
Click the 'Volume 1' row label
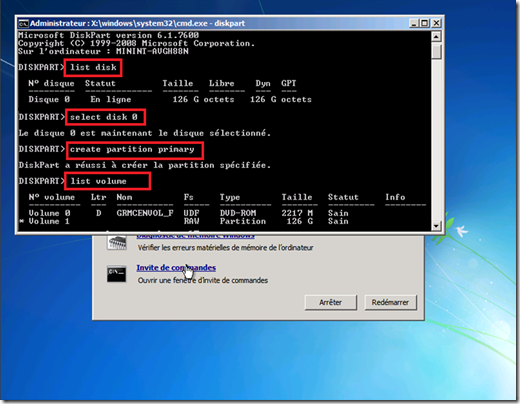[x=49, y=221]
